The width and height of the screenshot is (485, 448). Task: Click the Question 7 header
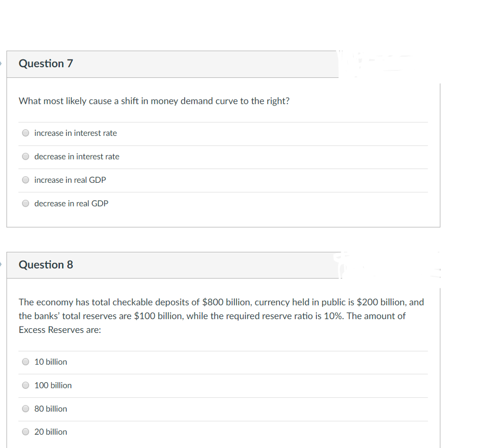click(x=45, y=63)
